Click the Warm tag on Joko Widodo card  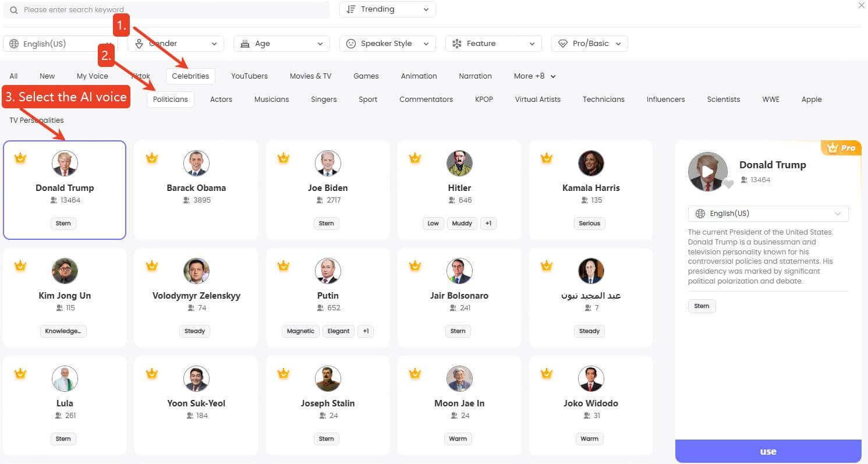(590, 439)
